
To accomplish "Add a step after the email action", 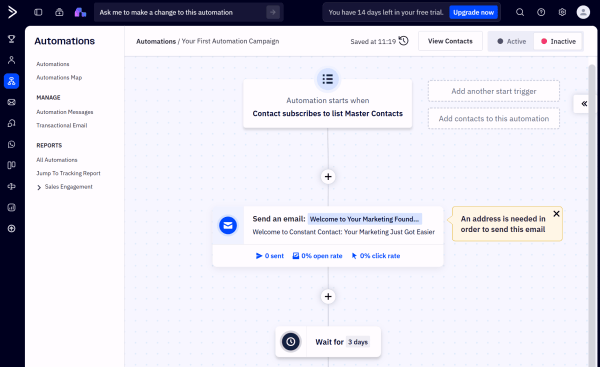I will click(x=328, y=297).
